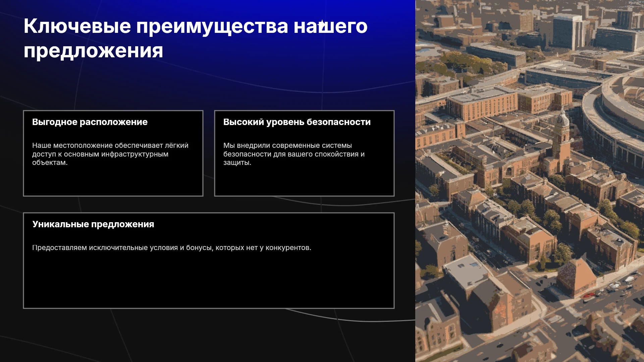Image resolution: width=644 pixels, height=362 pixels.
Task: Click the white star overlapping the title
Action: (322, 23)
